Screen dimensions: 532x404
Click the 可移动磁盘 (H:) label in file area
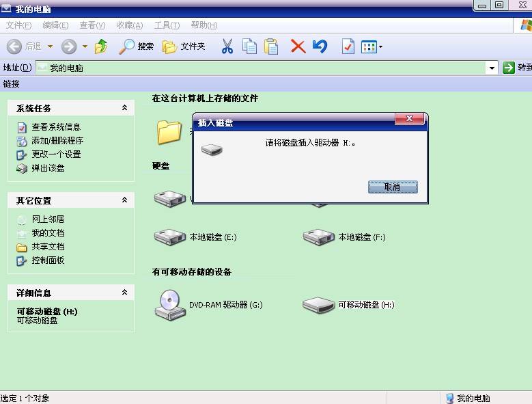pyautogui.click(x=367, y=305)
